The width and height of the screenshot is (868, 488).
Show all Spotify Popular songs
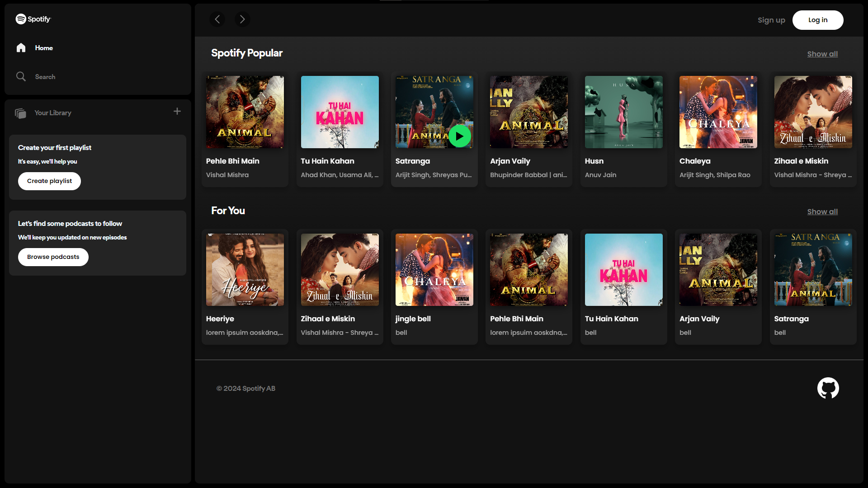coord(822,54)
